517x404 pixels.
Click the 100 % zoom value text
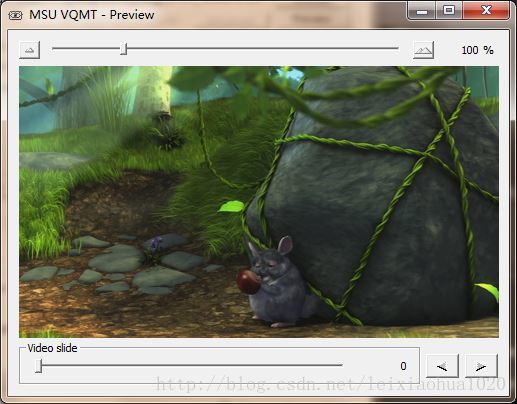477,50
